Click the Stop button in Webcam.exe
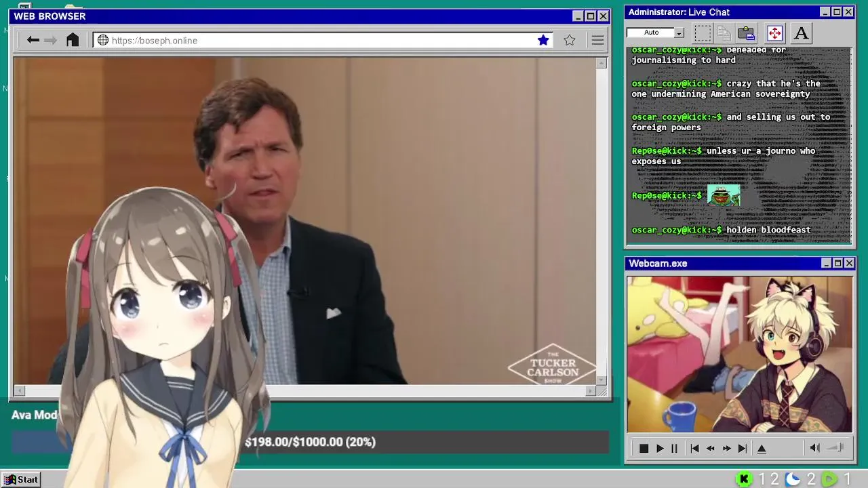868x488 pixels. point(644,448)
